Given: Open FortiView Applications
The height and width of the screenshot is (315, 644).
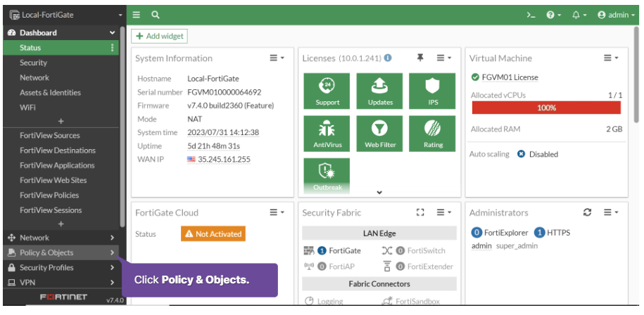Looking at the screenshot, I should point(57,165).
